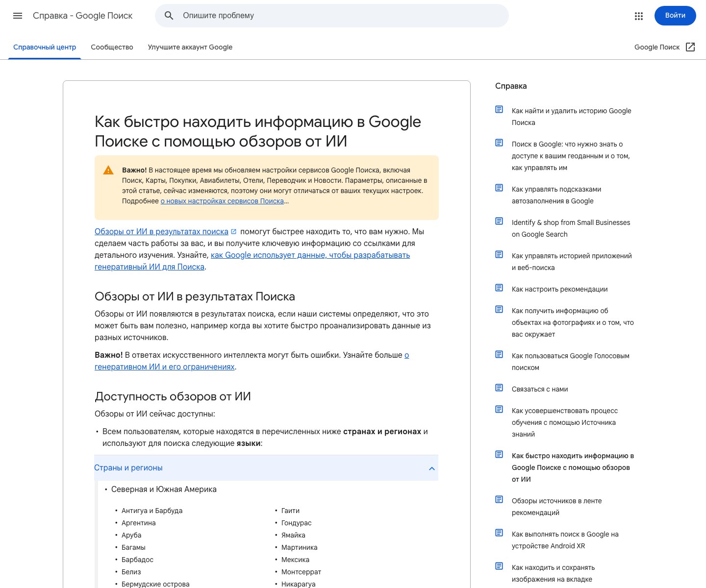Viewport: 706px width, 588px height.
Task: Click article icon beside Поиск в Google: что нужно знать
Action: (x=499, y=143)
